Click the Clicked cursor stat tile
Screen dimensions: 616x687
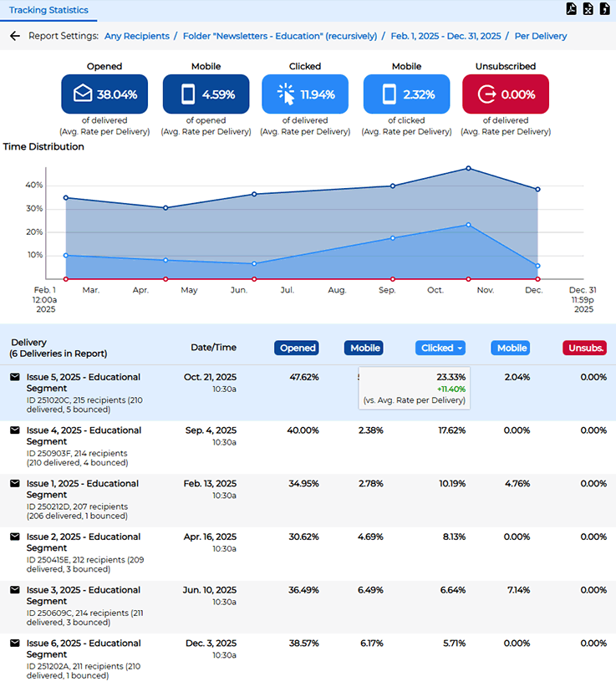click(x=304, y=94)
